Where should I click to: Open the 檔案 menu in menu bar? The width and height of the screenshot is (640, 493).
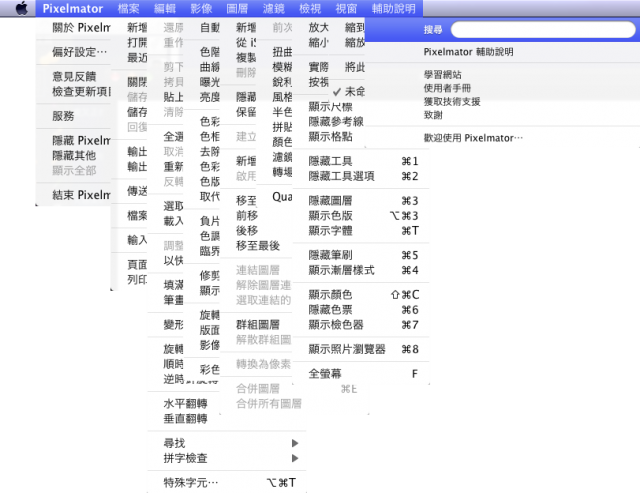click(x=128, y=9)
